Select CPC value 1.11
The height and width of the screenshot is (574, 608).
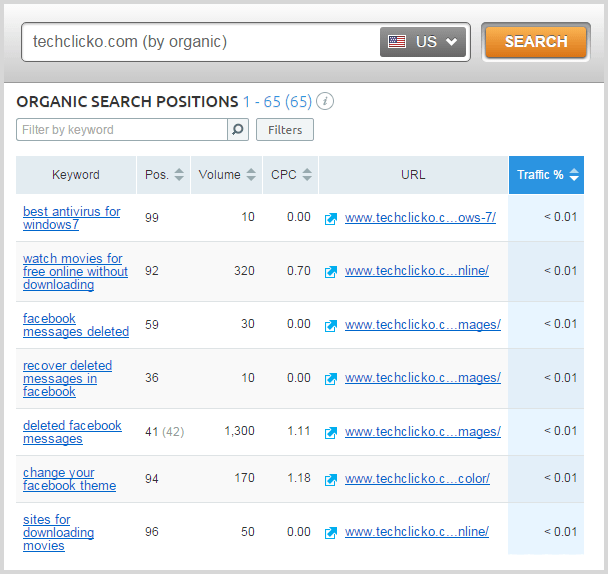pos(299,431)
